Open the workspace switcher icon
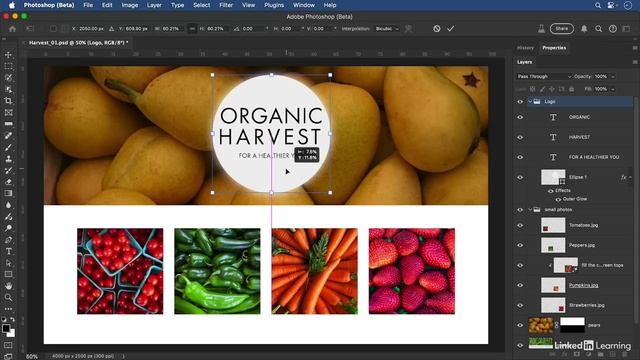 tap(627, 29)
